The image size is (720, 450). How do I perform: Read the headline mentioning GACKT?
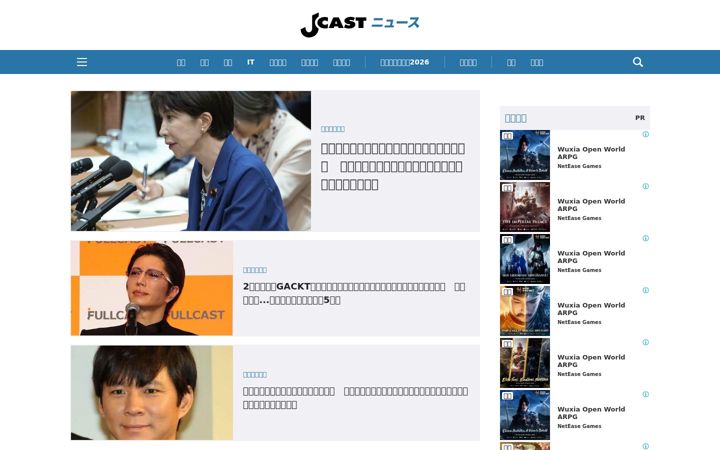[354, 293]
